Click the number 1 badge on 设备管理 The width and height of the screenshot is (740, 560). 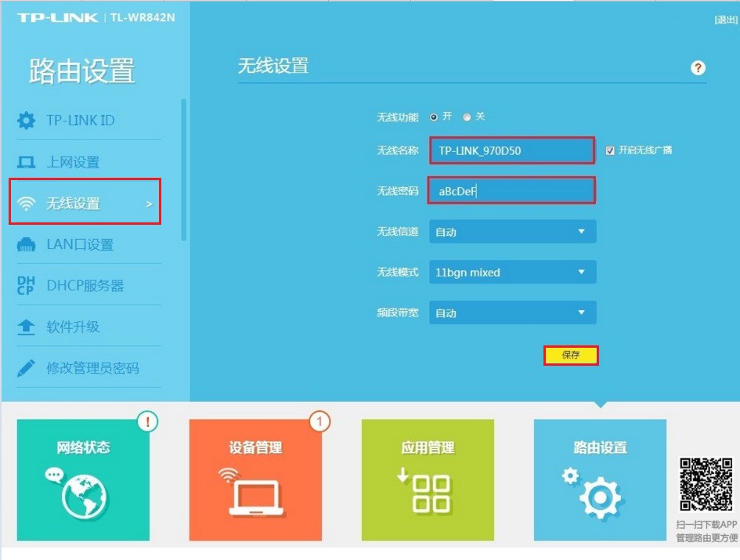click(320, 421)
